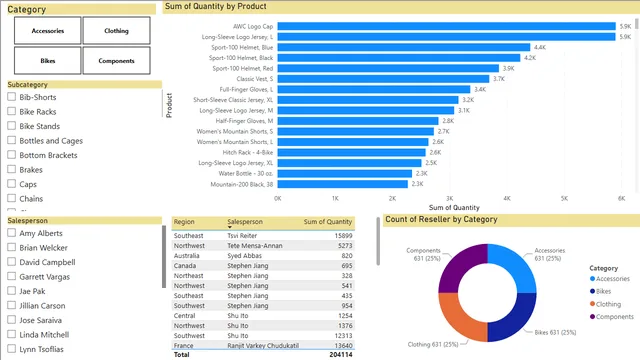Click the AWC Logo Cap bar
640x360 pixels.
coord(447,26)
